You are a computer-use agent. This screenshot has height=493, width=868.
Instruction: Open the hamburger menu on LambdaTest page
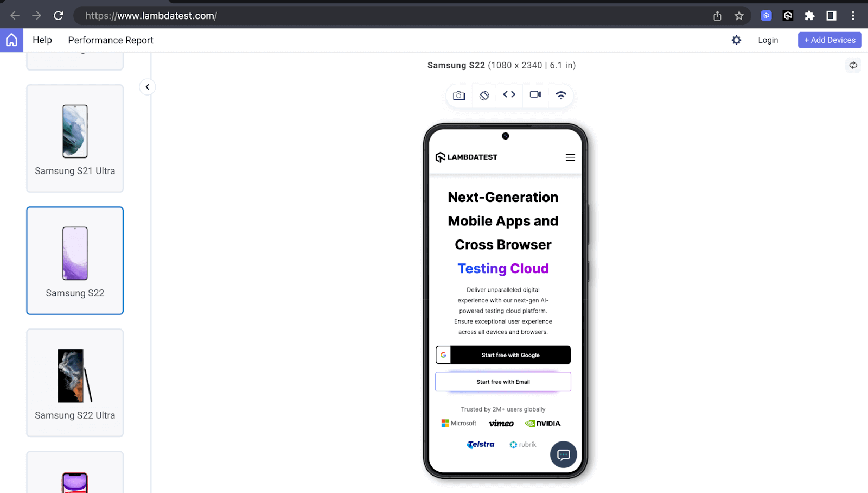pos(570,157)
